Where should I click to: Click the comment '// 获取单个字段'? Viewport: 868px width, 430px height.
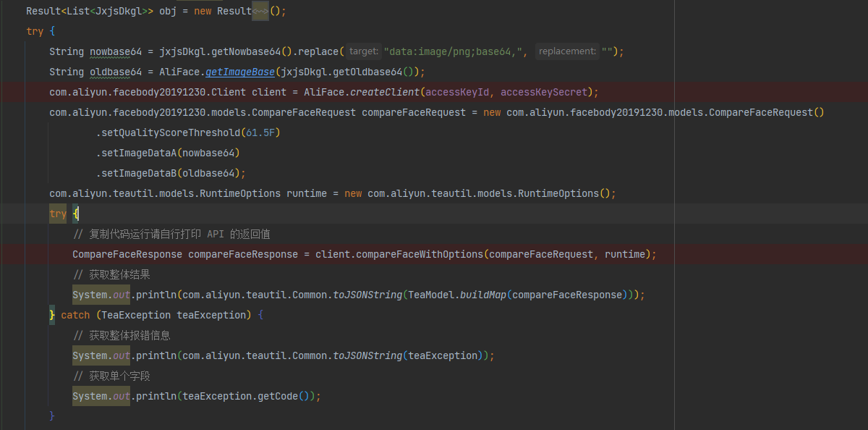111,376
